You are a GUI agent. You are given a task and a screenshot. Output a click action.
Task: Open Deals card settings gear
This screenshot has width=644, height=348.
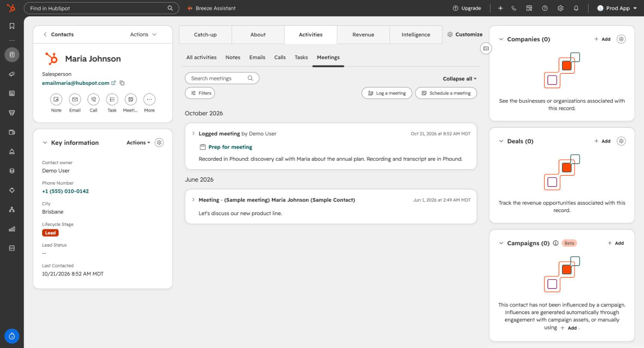[621, 141]
